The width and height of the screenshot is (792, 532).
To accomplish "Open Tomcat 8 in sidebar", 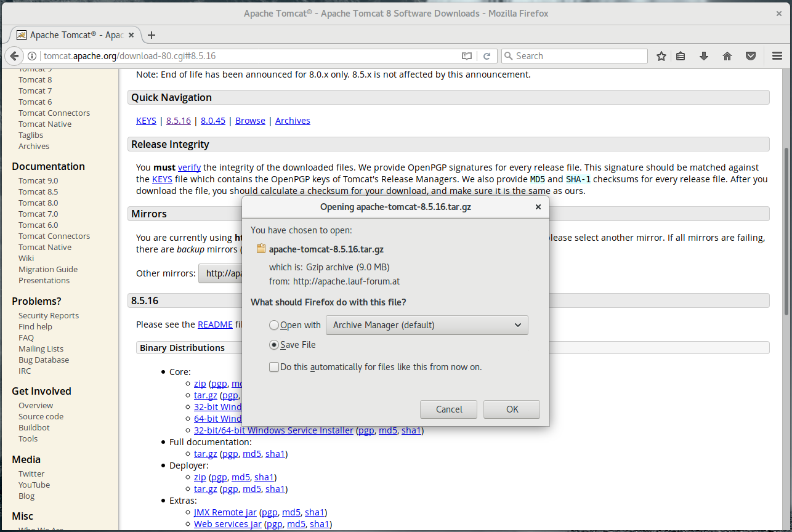I will tap(35, 79).
